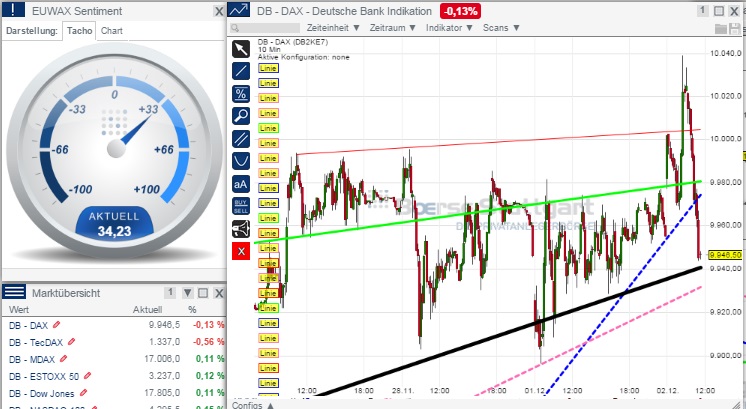Click the '1' link-group button in Marktübersicht

tap(170, 292)
